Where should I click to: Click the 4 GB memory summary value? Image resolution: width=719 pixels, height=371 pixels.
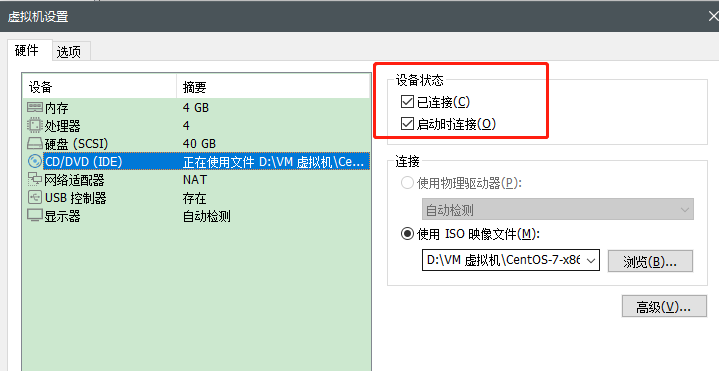coord(196,108)
